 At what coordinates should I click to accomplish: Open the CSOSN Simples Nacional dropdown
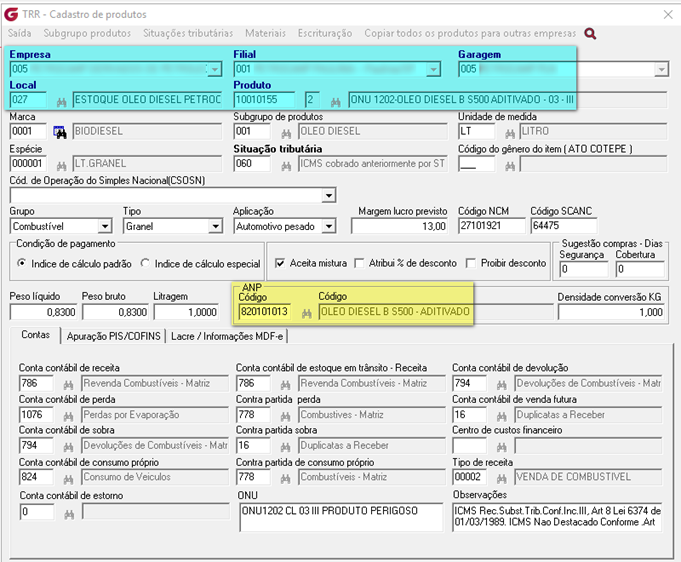(329, 195)
